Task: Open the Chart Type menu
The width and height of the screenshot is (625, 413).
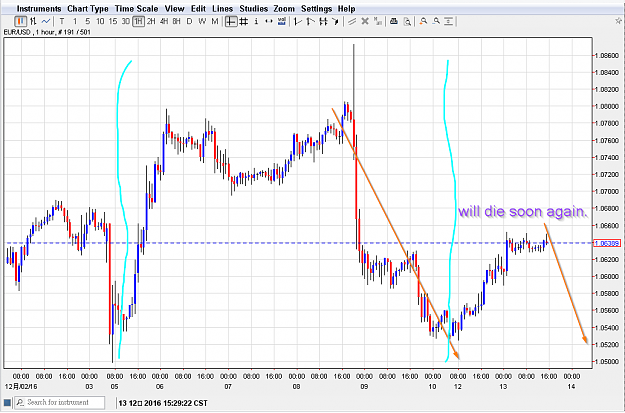Action: click(88, 9)
